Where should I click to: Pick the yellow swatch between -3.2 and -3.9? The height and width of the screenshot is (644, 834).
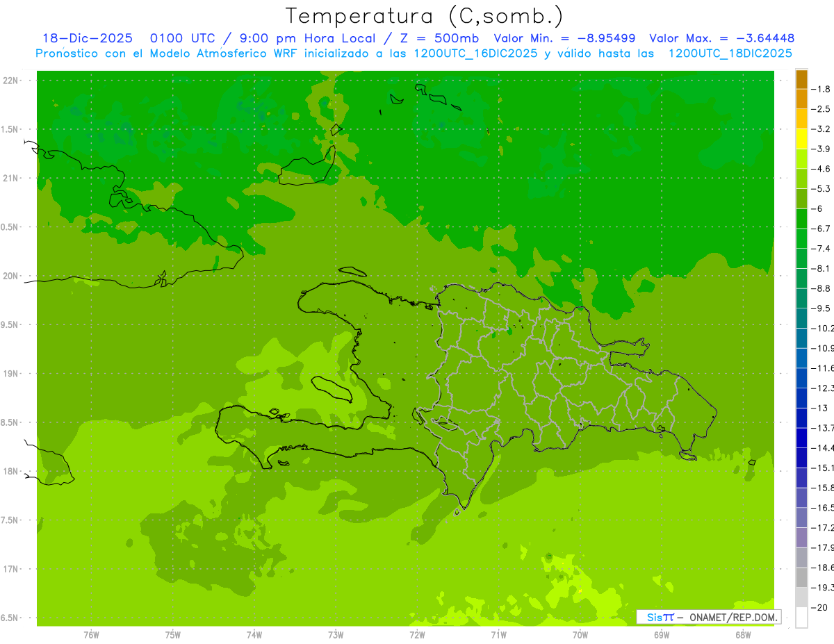(x=801, y=140)
